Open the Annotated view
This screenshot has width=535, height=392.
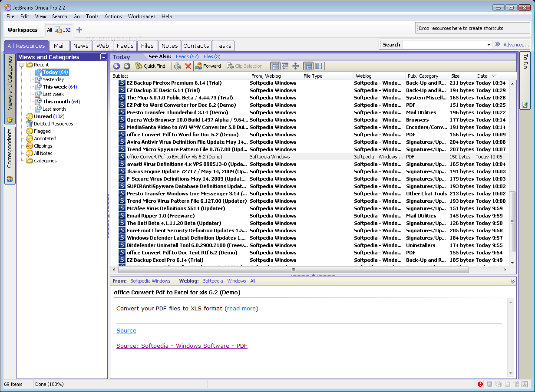tap(45, 138)
